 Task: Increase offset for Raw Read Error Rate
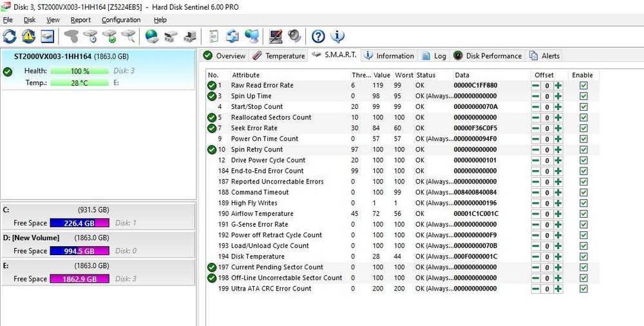click(558, 86)
